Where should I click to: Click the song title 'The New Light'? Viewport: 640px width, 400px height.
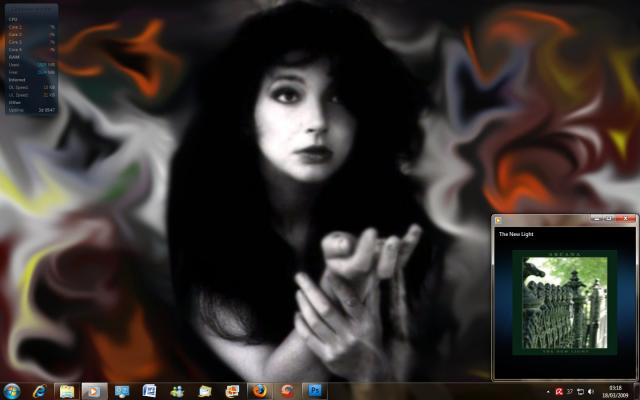[x=516, y=234]
